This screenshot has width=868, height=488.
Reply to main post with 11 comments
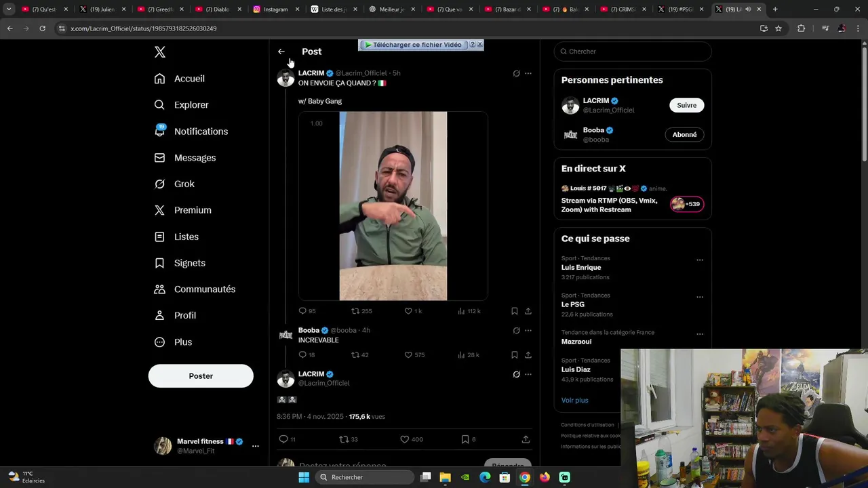(x=288, y=439)
